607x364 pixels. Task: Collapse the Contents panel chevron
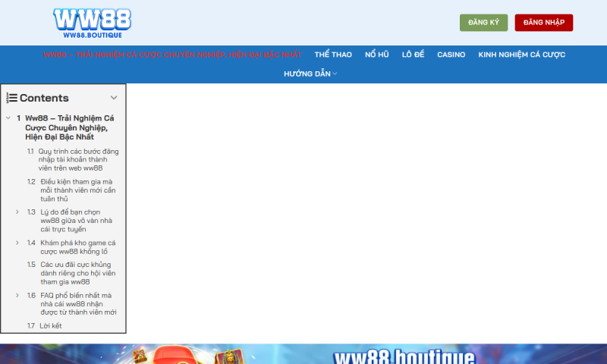113,98
